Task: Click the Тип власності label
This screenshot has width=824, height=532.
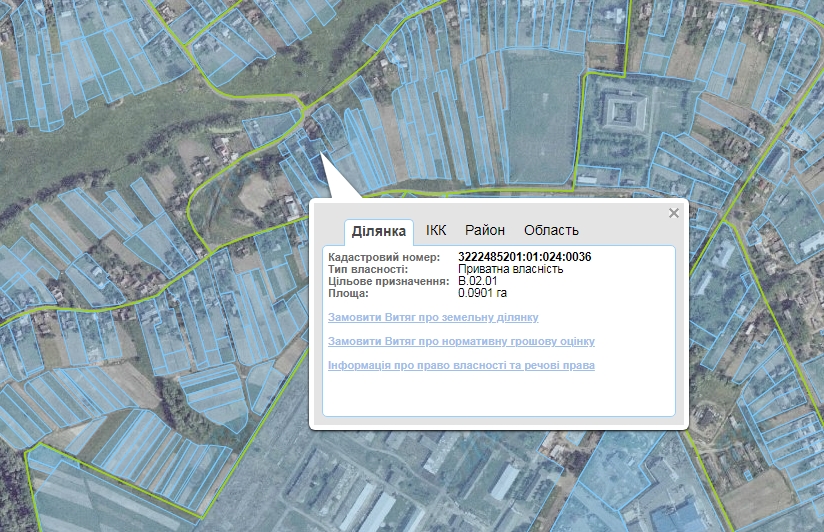Action: coord(367,269)
